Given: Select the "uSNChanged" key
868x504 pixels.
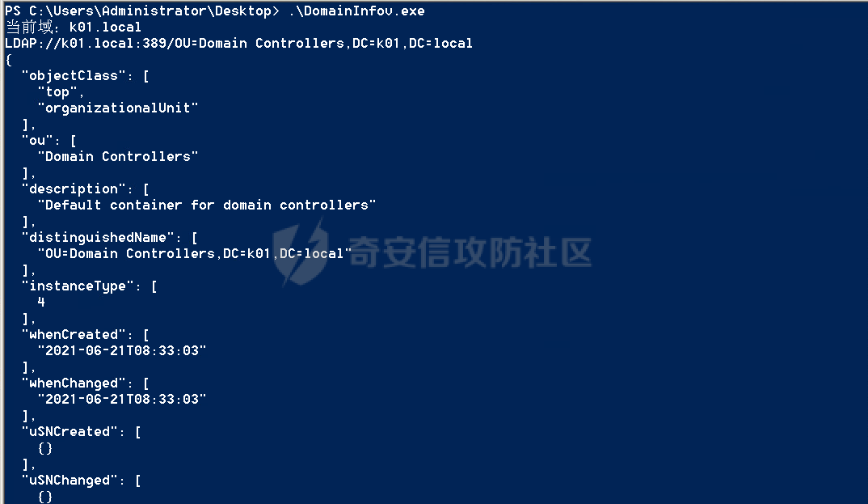Looking at the screenshot, I should pos(70,481).
